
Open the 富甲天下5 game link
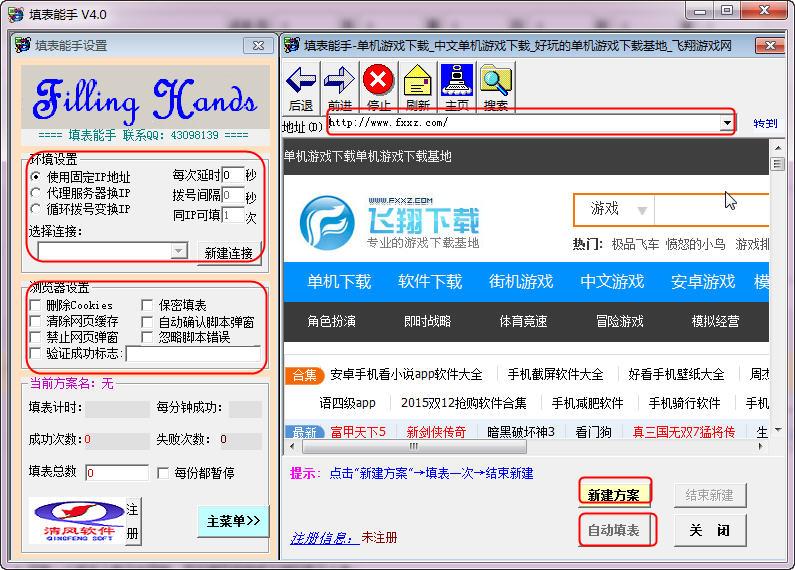[358, 432]
